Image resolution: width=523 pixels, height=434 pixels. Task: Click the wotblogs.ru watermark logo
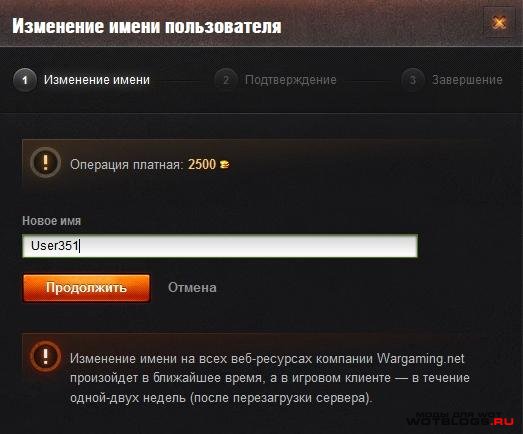pyautogui.click(x=460, y=419)
